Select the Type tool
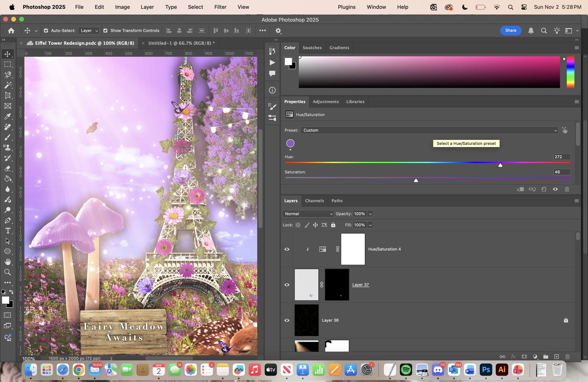This screenshot has width=588, height=382. click(8, 231)
